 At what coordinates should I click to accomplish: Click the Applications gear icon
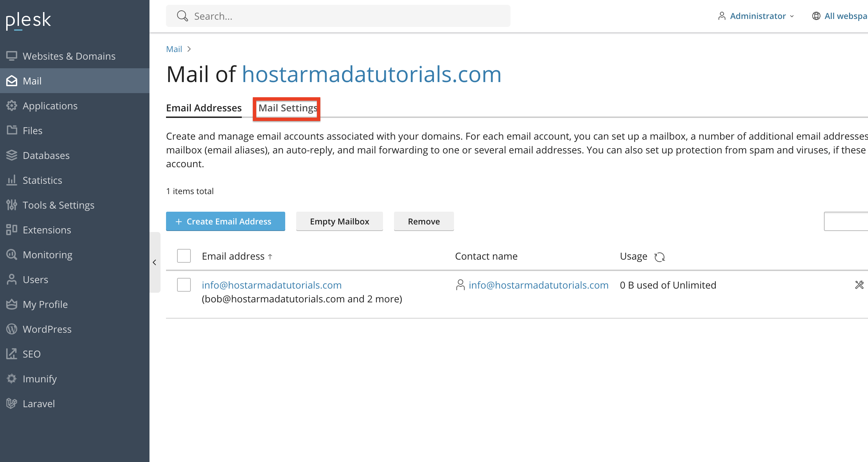12,106
